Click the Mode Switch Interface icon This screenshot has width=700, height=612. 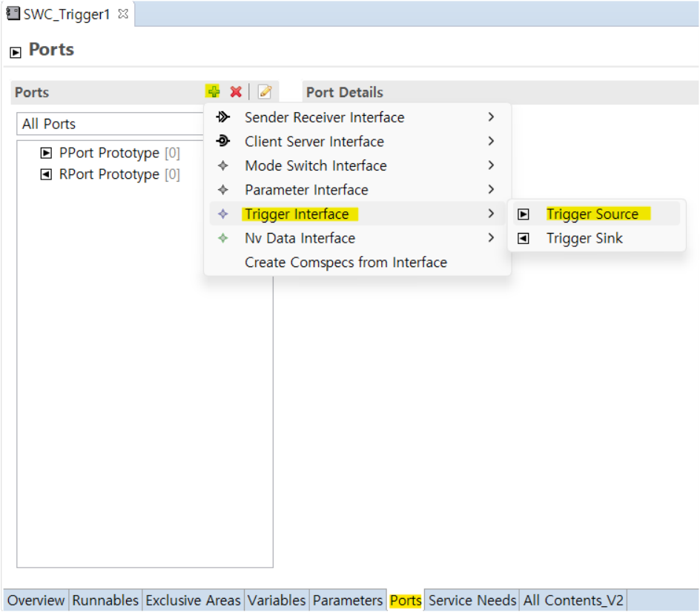tap(222, 165)
